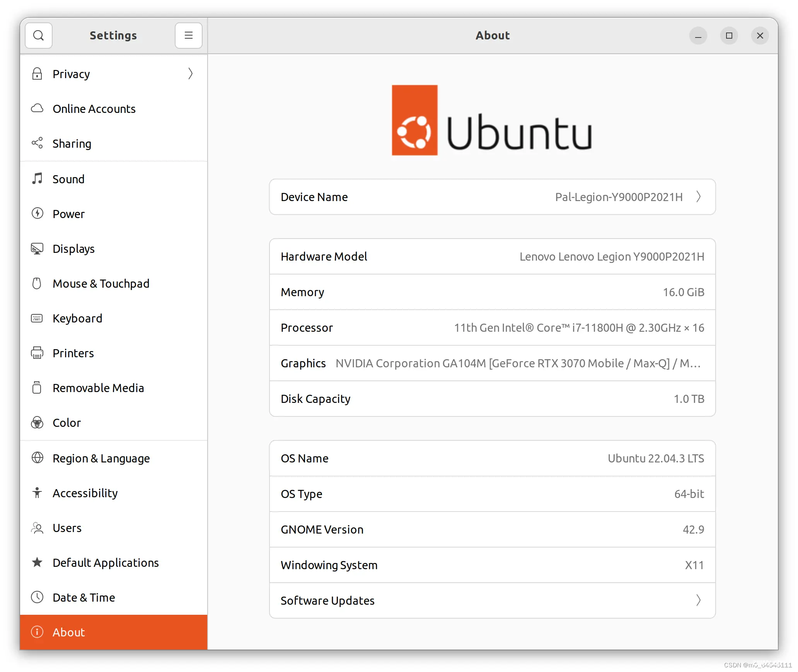
Task: Click the Sharing settings icon
Action: (38, 143)
